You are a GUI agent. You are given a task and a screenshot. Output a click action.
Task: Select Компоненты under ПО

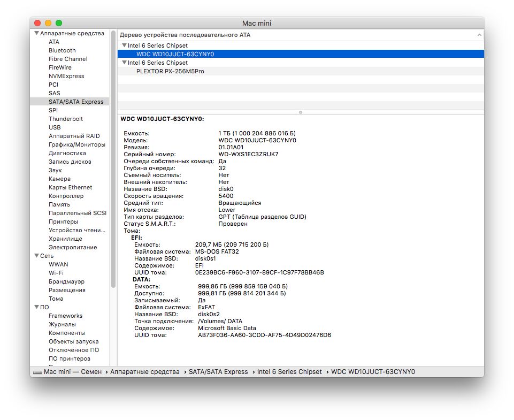click(x=67, y=332)
